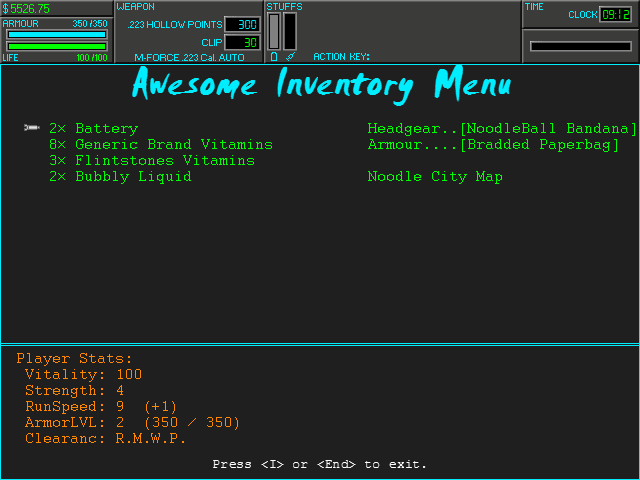Viewport: 640px width, 480px height.
Task: Click the Awesome Inventory Menu title
Action: click(322, 85)
